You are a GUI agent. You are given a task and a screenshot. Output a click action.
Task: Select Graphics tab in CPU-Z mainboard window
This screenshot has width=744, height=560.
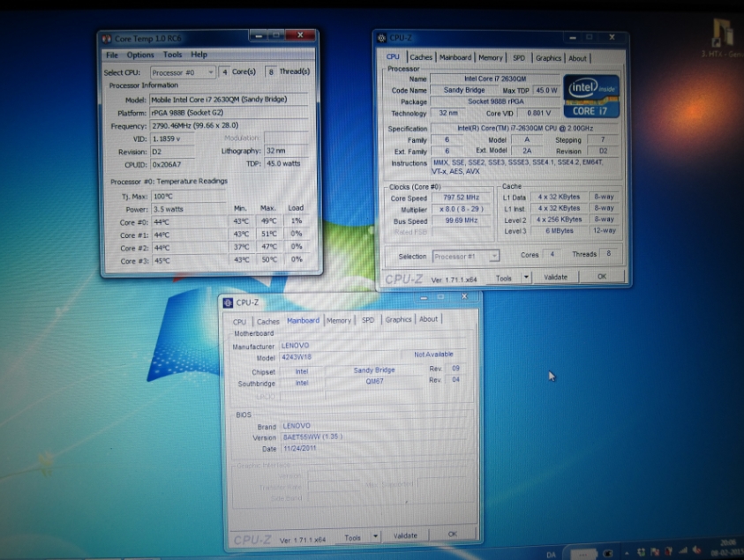coord(398,319)
